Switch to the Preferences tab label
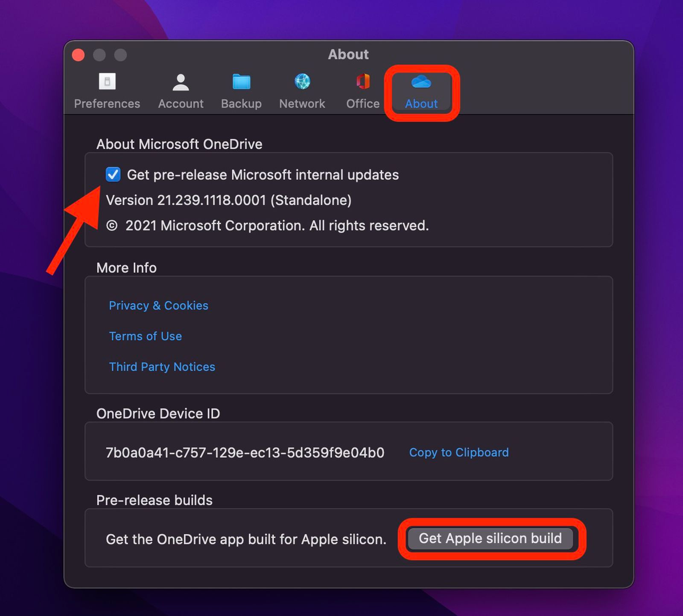This screenshot has height=616, width=683. coord(107,104)
